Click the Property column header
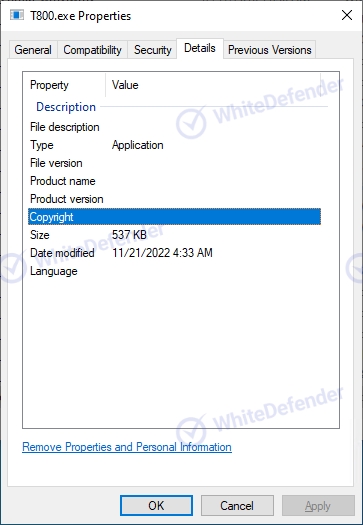363x525 pixels. pos(64,85)
